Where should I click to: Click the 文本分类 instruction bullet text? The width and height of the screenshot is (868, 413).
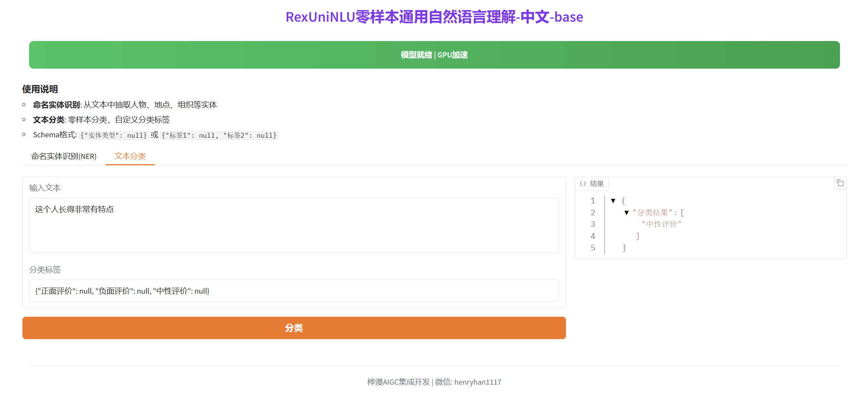102,120
